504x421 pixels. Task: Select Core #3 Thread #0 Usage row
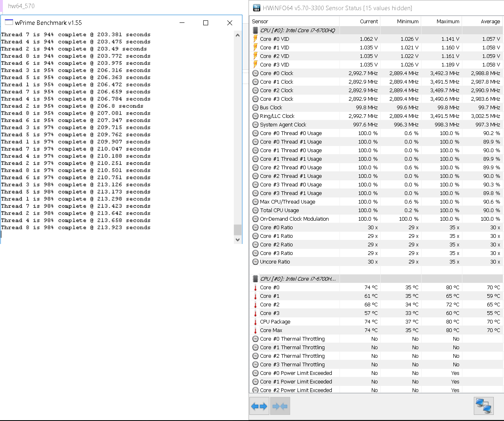[x=376, y=184]
